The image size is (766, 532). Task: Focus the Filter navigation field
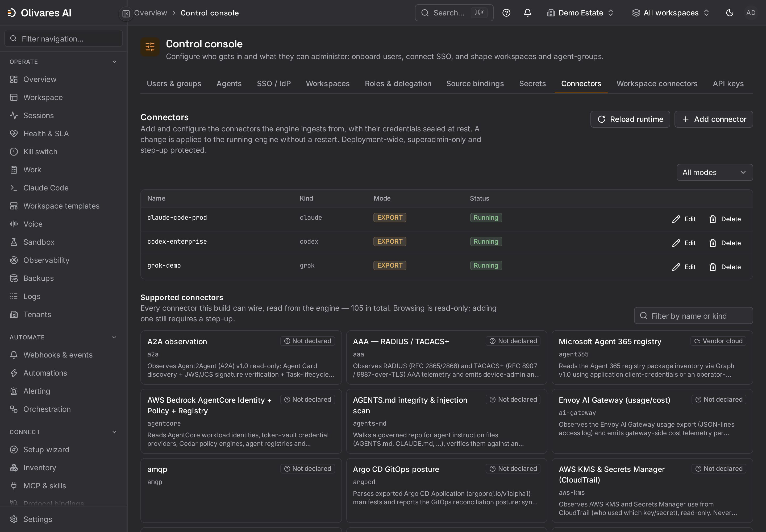tap(63, 39)
